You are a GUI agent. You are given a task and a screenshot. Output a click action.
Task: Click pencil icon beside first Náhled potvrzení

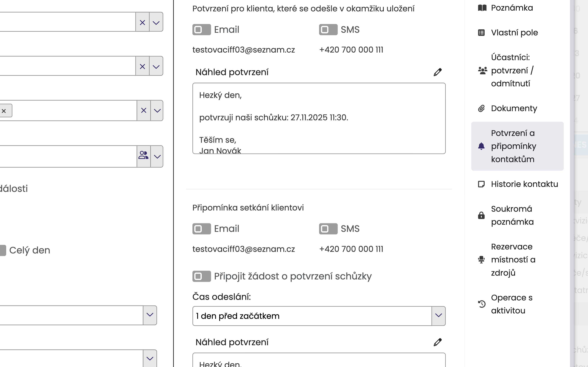(x=437, y=72)
